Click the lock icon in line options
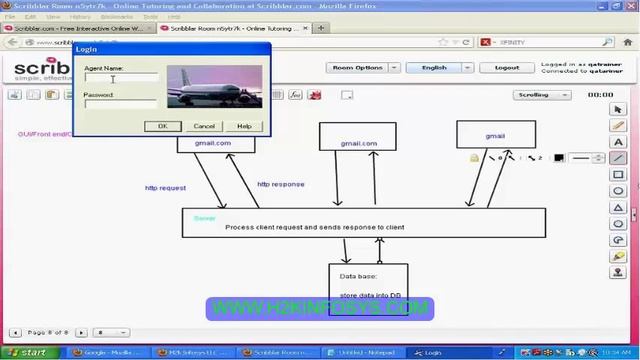 (474, 158)
